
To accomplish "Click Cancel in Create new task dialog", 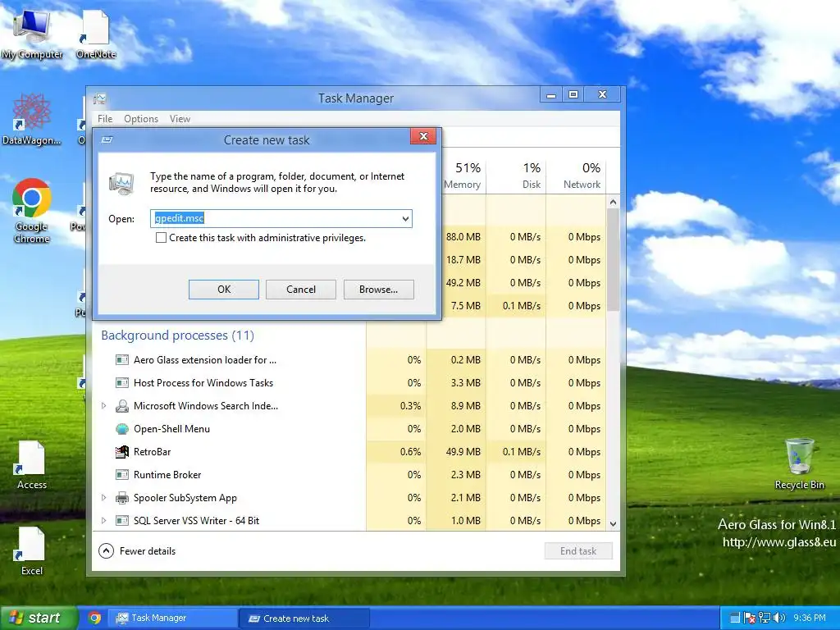I will click(x=301, y=290).
